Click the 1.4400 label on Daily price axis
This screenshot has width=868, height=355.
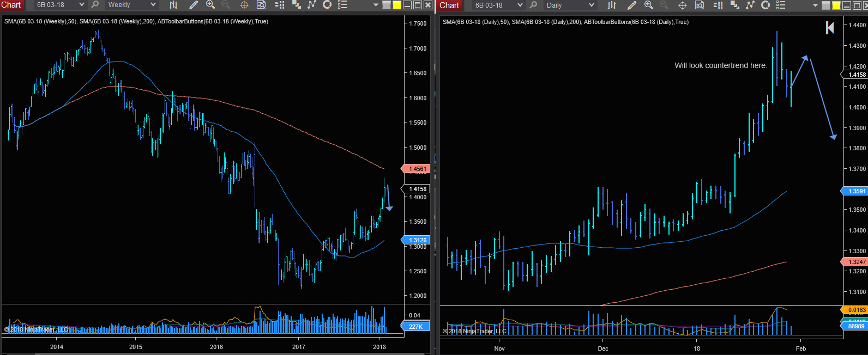[857, 25]
